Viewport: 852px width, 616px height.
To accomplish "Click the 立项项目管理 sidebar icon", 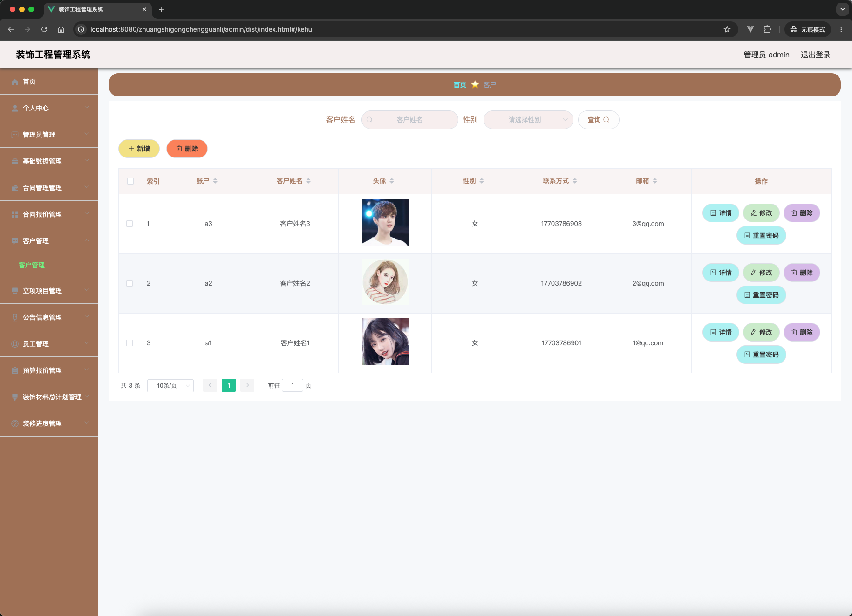I will (15, 291).
